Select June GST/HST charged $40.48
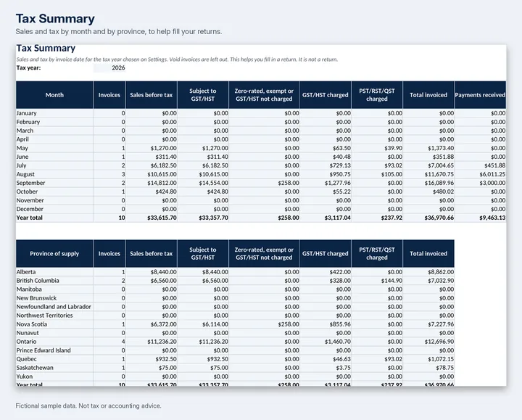This screenshot has width=522, height=420. (341, 157)
